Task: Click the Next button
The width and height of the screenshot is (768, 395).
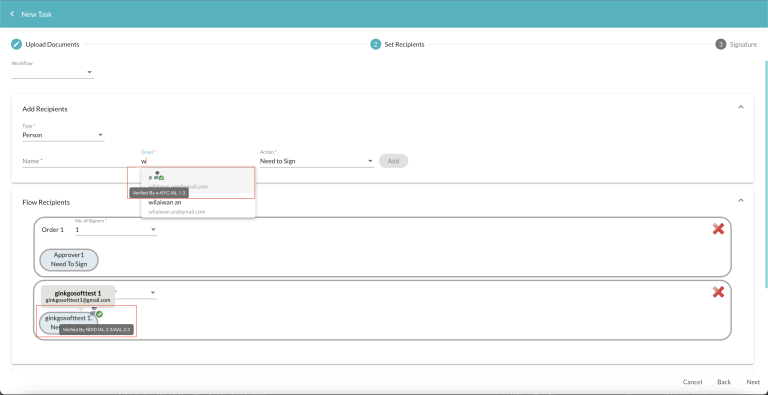Action: pyautogui.click(x=753, y=382)
